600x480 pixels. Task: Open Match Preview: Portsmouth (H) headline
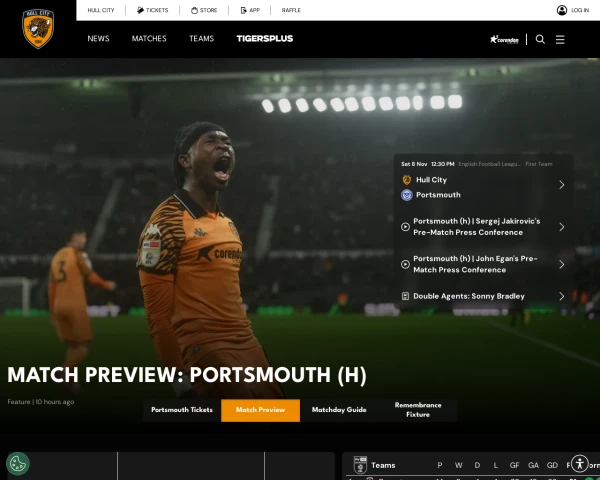coord(187,375)
